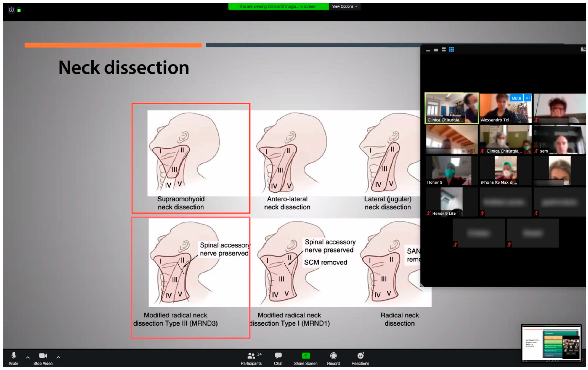Screen dimensions: 588x370
Task: Open more options on Alessandro Tel's tile
Action: (527, 98)
